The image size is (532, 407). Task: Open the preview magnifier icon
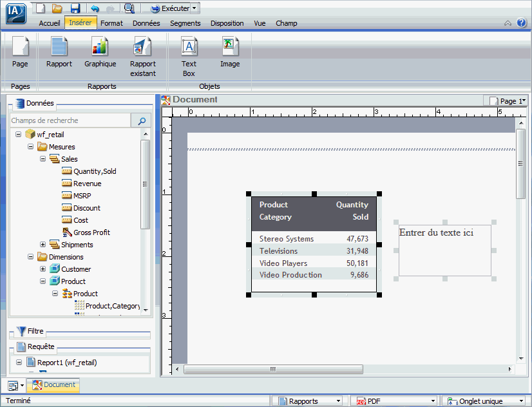pos(129,8)
